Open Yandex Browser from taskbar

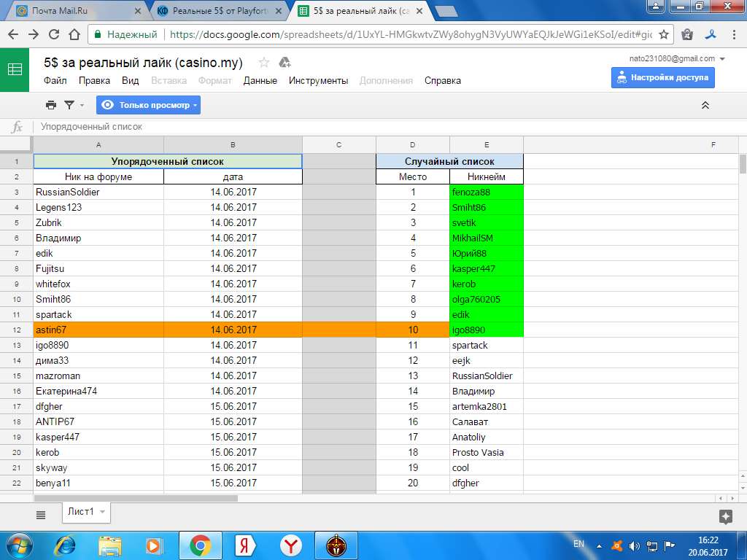coord(291,545)
